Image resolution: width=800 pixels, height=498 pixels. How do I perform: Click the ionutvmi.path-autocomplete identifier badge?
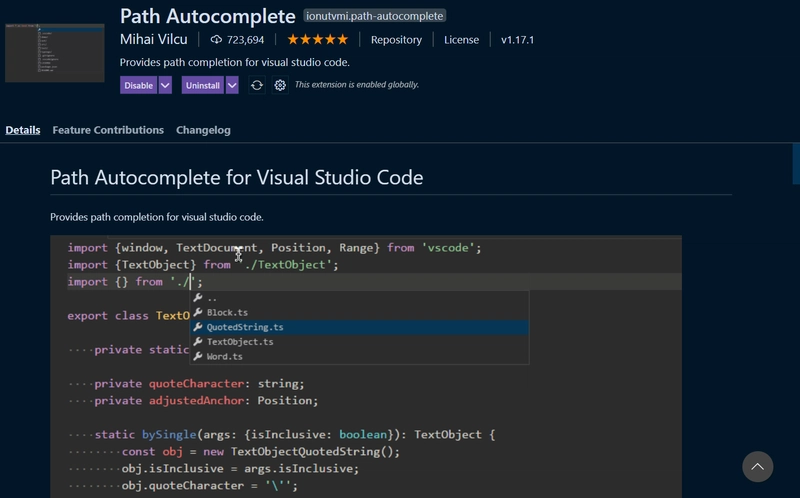pyautogui.click(x=374, y=16)
